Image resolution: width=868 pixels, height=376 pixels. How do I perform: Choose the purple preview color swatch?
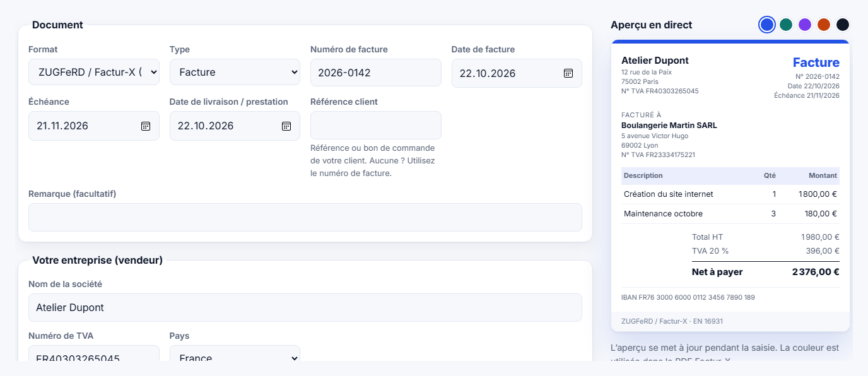[x=805, y=25]
